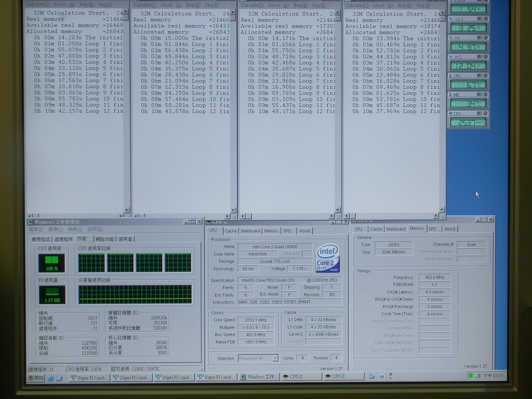
Task: Click the CPU temperature gadget showing 67°C
Action: [x=468, y=84]
